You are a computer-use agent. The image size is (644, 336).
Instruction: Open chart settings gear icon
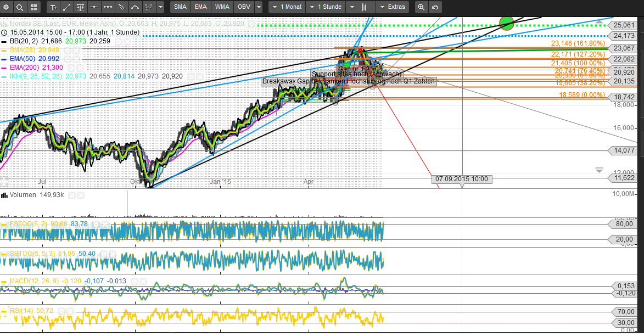point(7,7)
